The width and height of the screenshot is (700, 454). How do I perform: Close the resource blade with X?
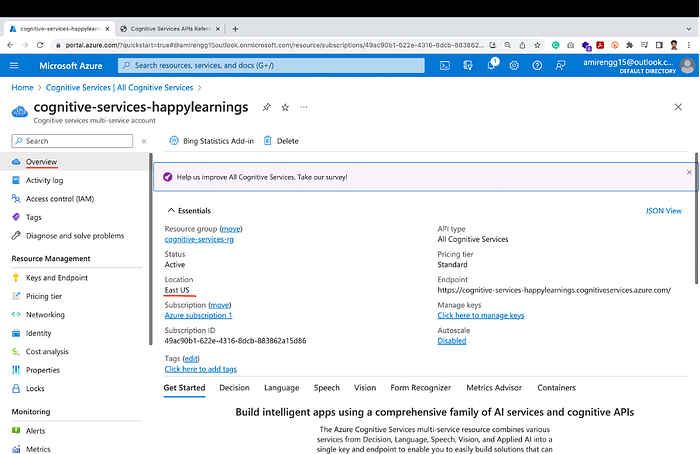click(678, 107)
